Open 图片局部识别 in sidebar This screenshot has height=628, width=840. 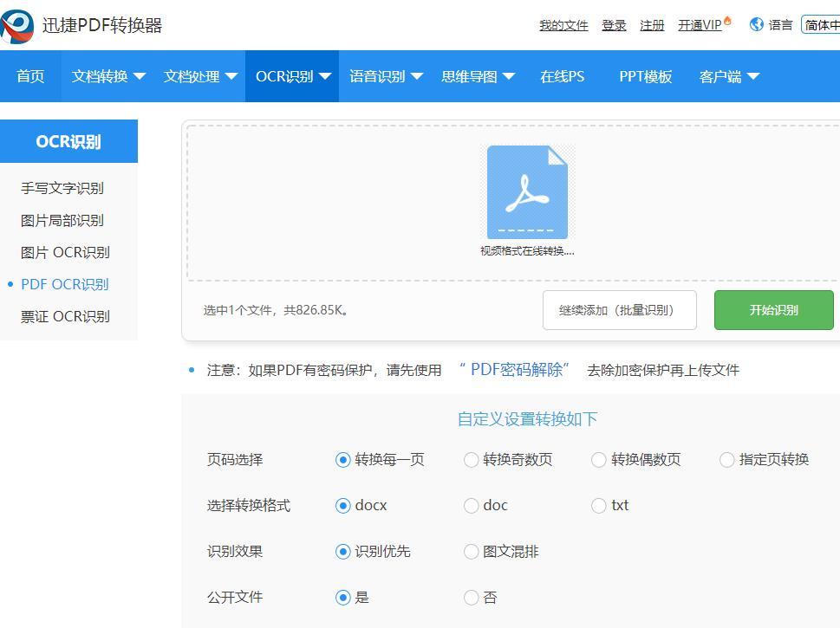62,221
